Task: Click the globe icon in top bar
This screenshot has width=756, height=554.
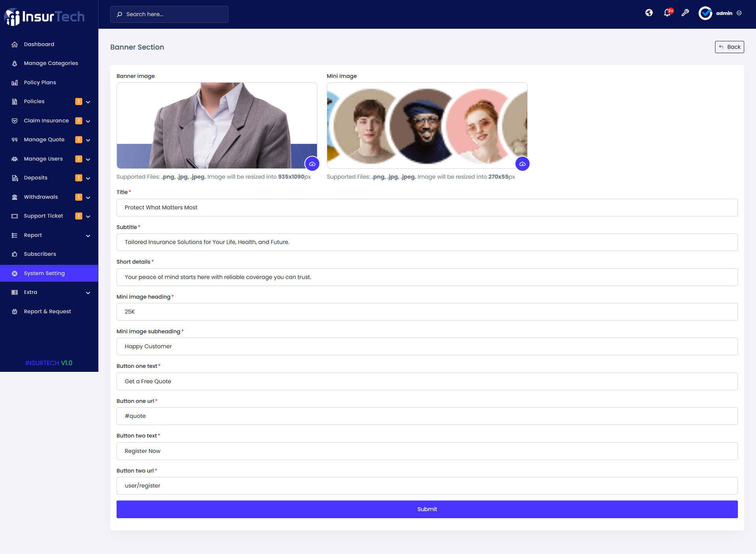Action: [649, 13]
